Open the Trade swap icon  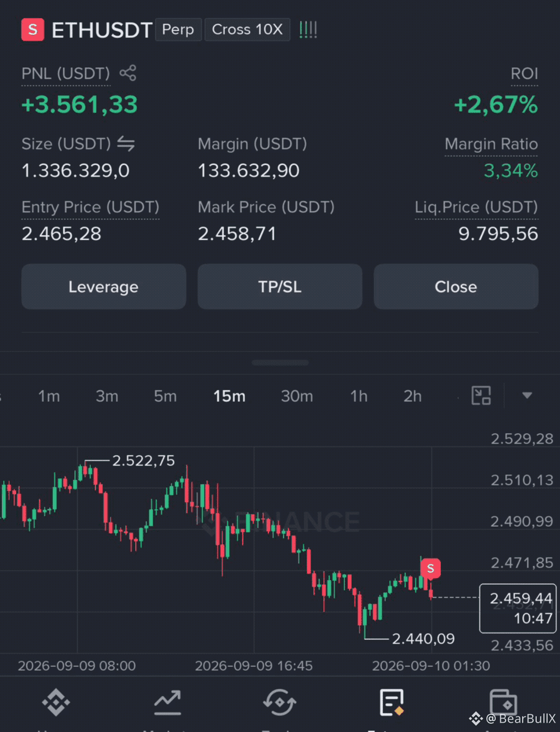279,702
